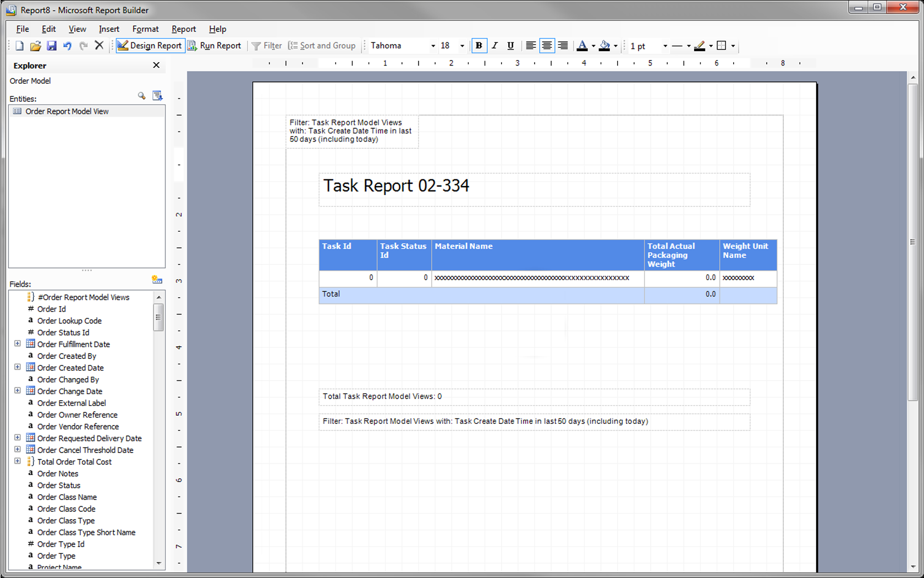
Task: Toggle bold formatting
Action: pyautogui.click(x=479, y=46)
